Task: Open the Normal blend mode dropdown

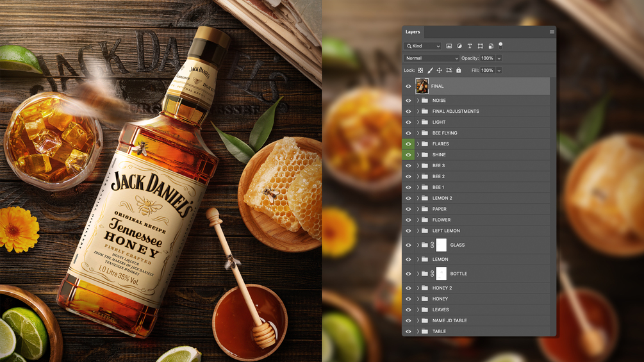Action: pyautogui.click(x=431, y=58)
